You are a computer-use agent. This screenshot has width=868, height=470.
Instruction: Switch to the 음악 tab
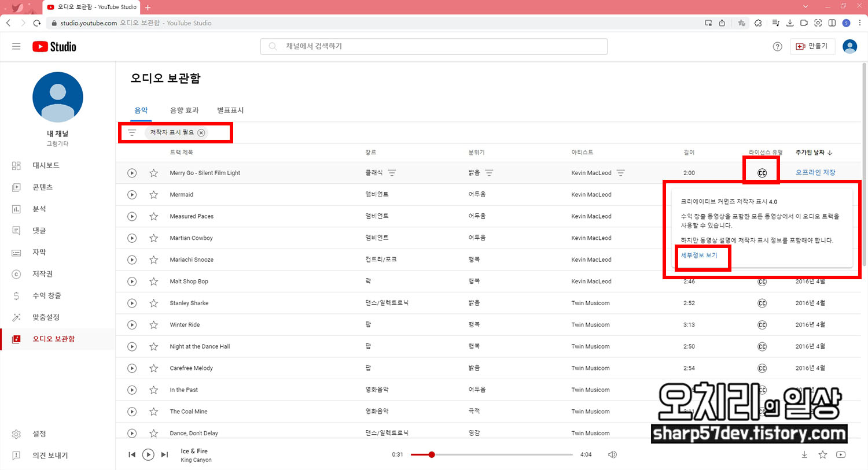[x=141, y=110]
